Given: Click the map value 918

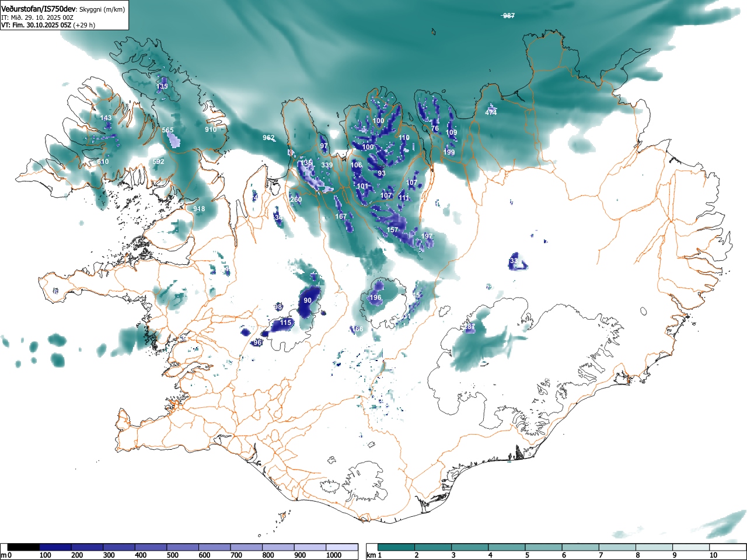Looking at the screenshot, I should (199, 209).
